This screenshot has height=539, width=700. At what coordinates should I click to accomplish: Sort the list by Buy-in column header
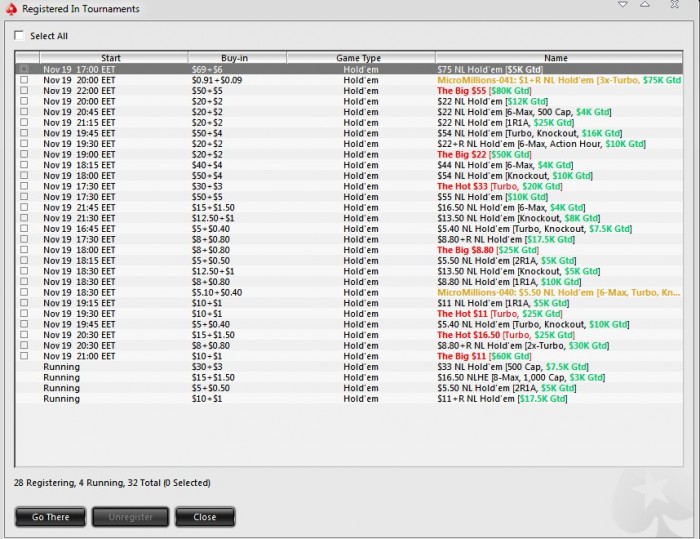tap(237, 58)
